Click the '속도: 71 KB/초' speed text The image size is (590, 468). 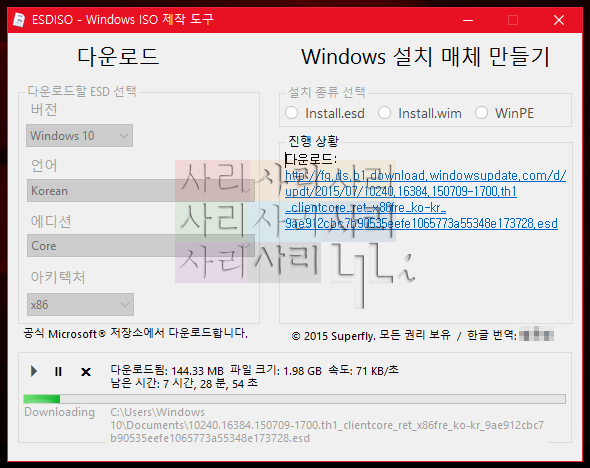(x=363, y=371)
